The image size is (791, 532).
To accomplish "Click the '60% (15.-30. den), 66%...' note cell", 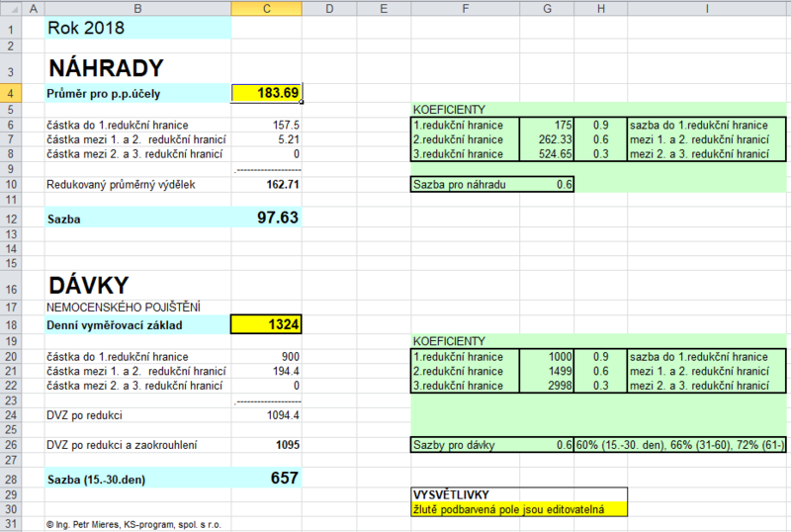I will tap(680, 445).
